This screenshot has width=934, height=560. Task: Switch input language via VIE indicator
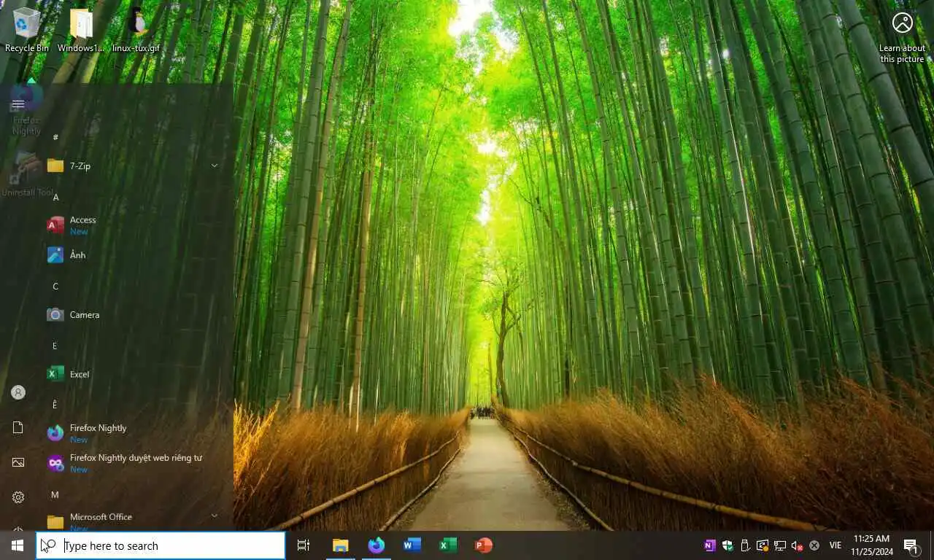pos(835,545)
